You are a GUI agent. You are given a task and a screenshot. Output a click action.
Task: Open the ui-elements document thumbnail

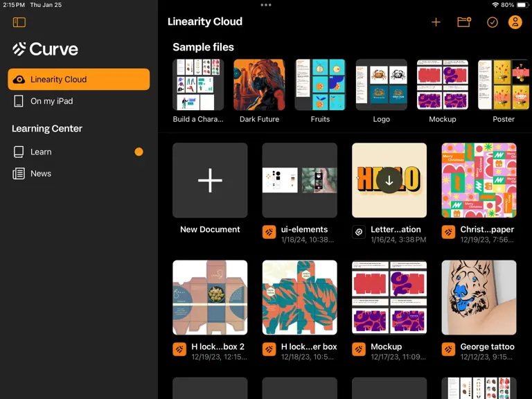click(299, 180)
